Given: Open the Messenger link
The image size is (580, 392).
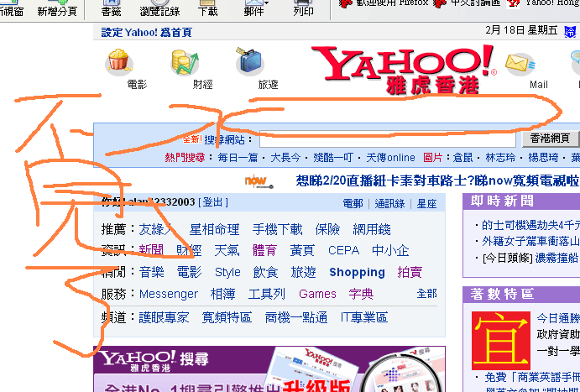Looking at the screenshot, I should [x=169, y=295].
